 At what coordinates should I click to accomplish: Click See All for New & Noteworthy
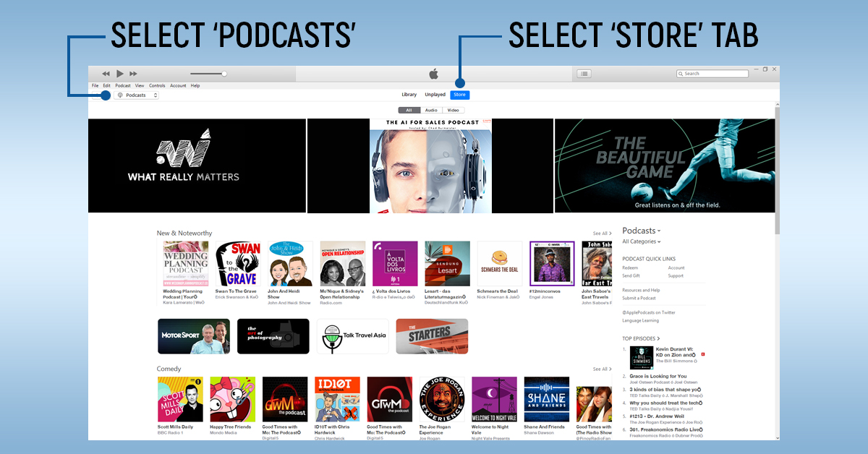point(602,234)
